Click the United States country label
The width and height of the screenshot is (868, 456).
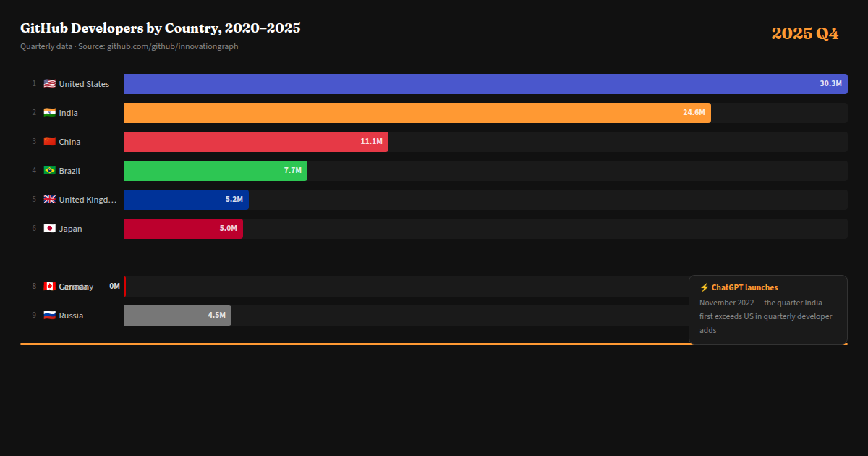coord(84,84)
